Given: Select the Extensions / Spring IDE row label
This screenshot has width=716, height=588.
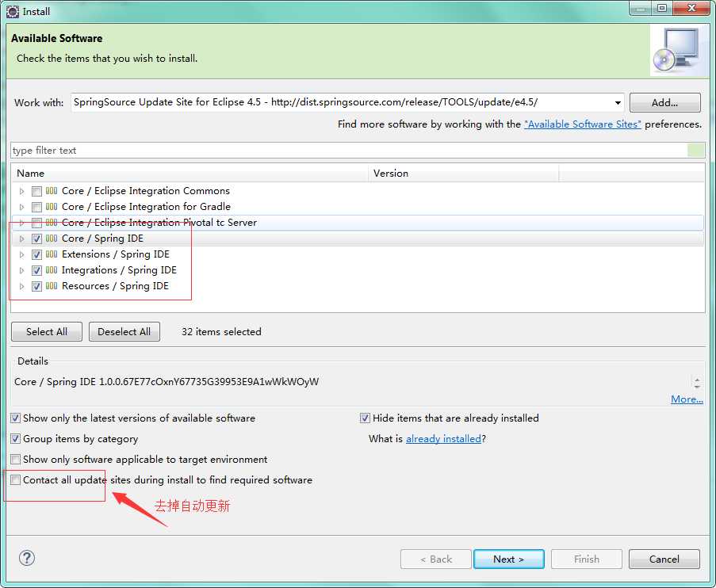Looking at the screenshot, I should point(116,254).
